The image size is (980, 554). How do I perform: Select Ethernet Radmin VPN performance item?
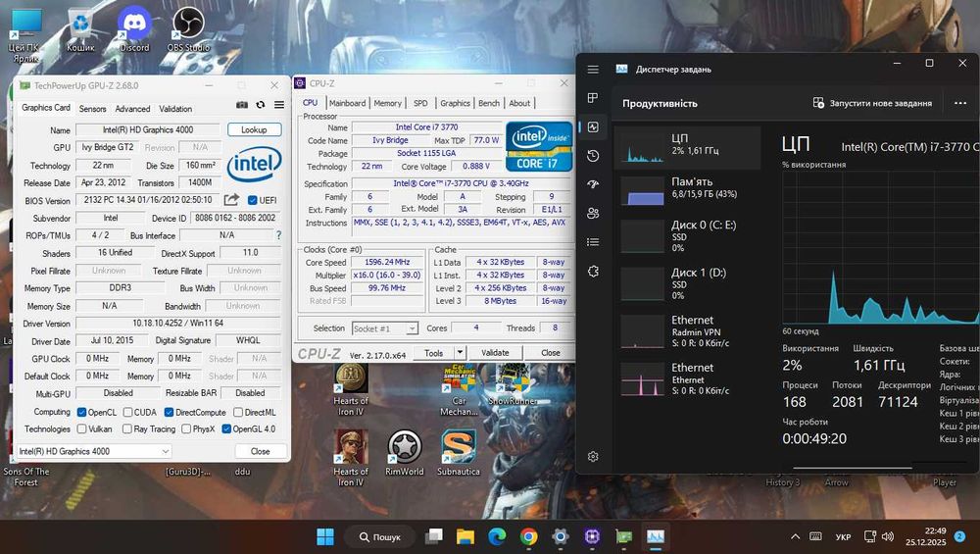(x=688, y=330)
